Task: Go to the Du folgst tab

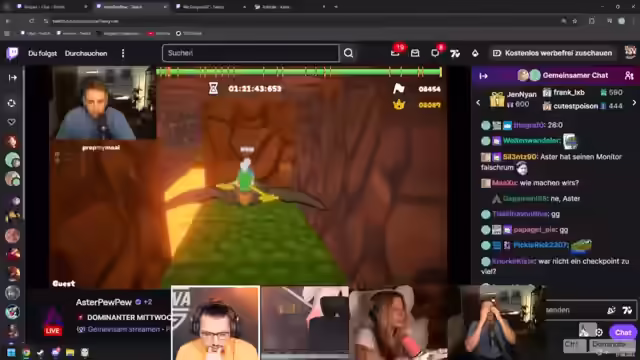Action: coord(42,53)
